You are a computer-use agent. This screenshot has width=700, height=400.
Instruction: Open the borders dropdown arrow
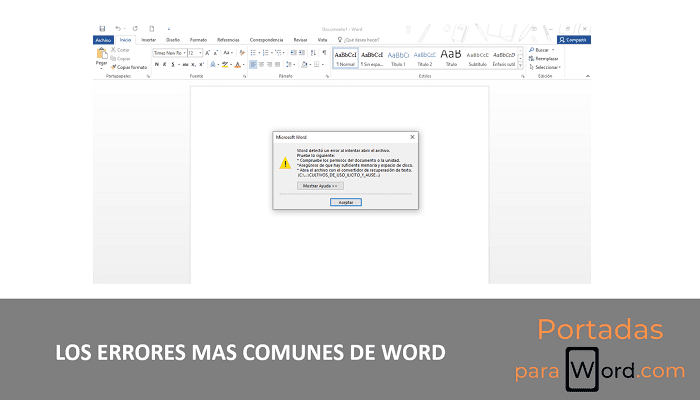(323, 65)
